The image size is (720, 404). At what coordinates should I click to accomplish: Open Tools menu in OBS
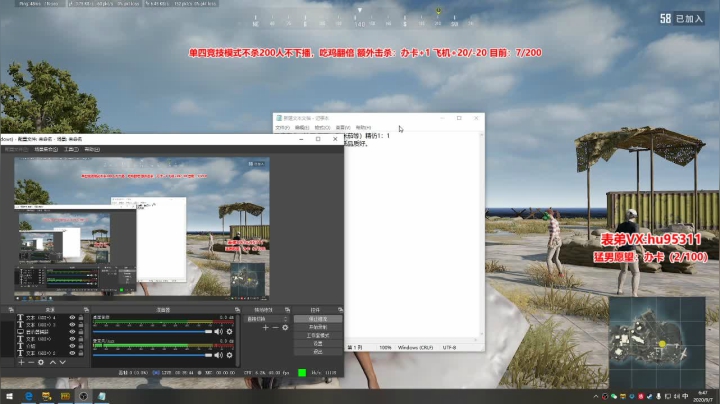[x=71, y=149]
